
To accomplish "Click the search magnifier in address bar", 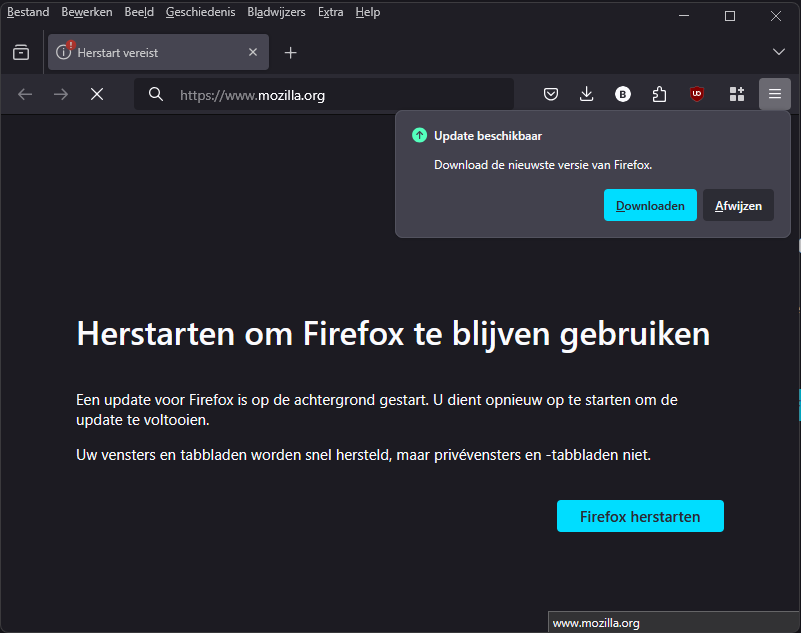I will pyautogui.click(x=156, y=95).
